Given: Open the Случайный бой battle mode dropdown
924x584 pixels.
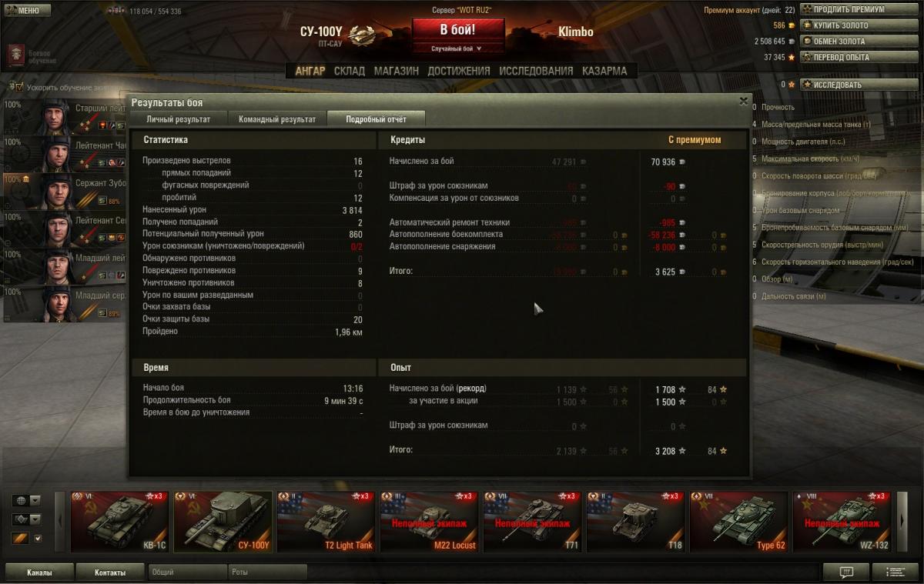Looking at the screenshot, I should 457,48.
